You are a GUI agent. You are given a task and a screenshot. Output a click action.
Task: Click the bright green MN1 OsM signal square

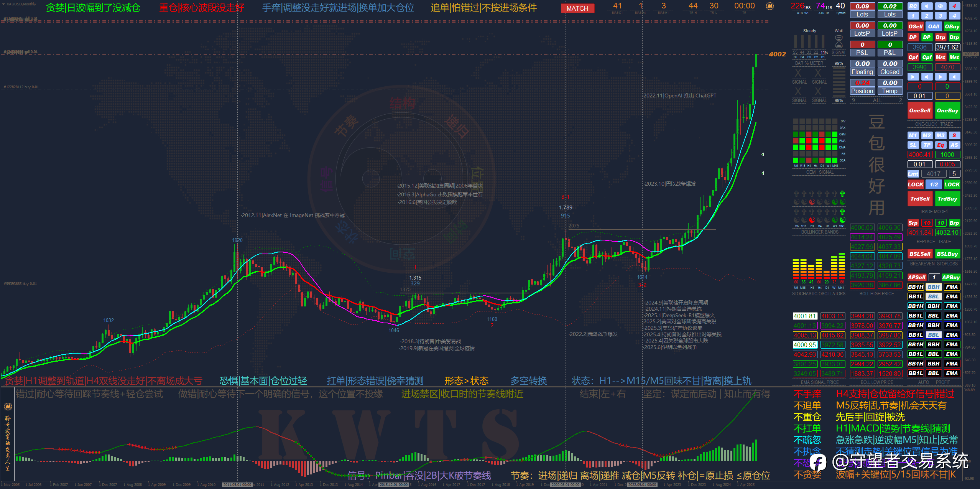click(835, 134)
